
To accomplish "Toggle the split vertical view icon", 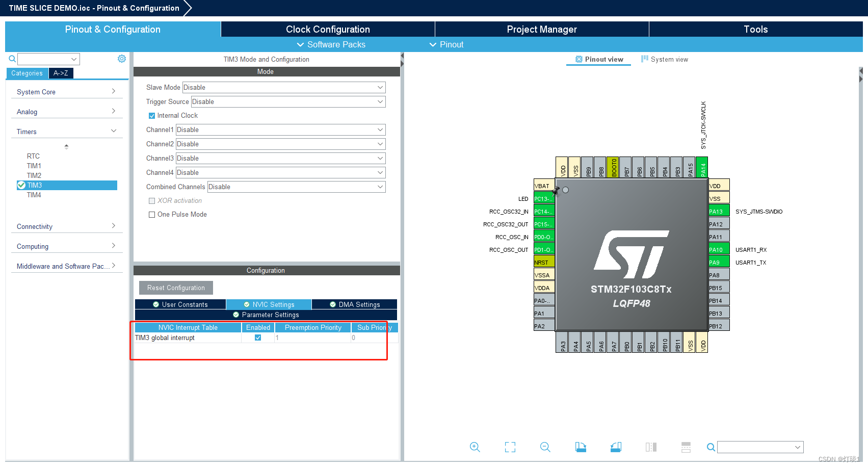I will coord(651,447).
